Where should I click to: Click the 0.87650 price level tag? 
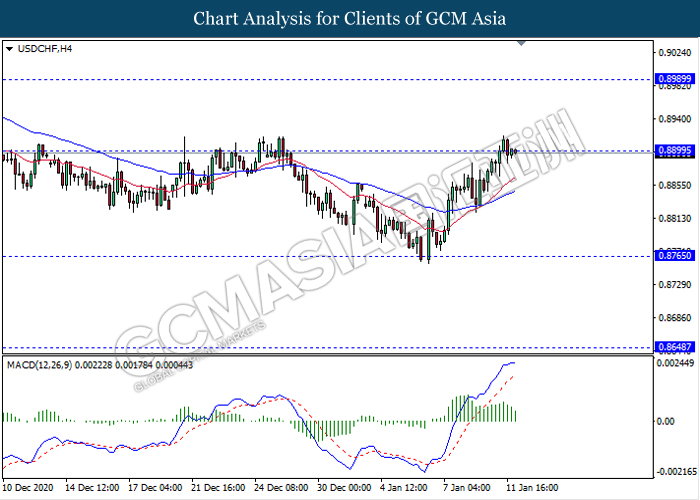coord(673,256)
